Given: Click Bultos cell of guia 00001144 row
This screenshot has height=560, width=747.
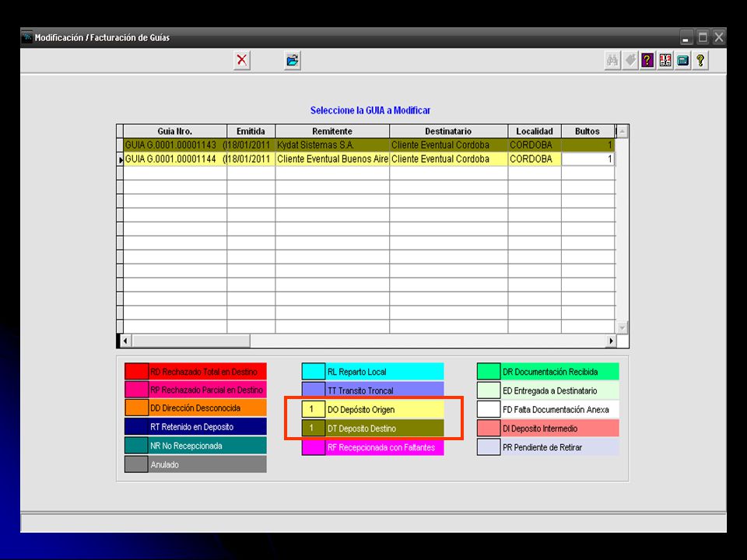Looking at the screenshot, I should [588, 159].
